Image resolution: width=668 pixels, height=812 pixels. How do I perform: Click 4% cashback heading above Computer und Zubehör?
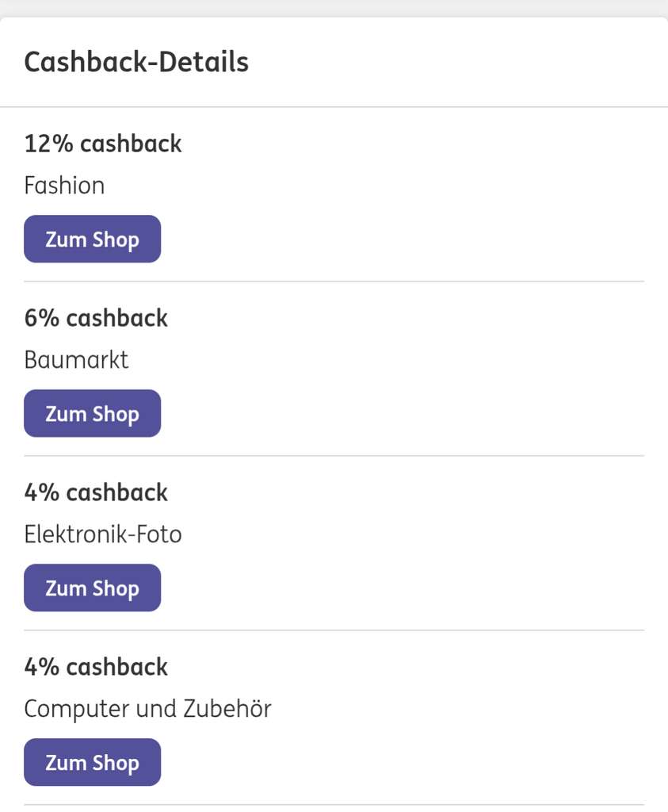tap(96, 667)
